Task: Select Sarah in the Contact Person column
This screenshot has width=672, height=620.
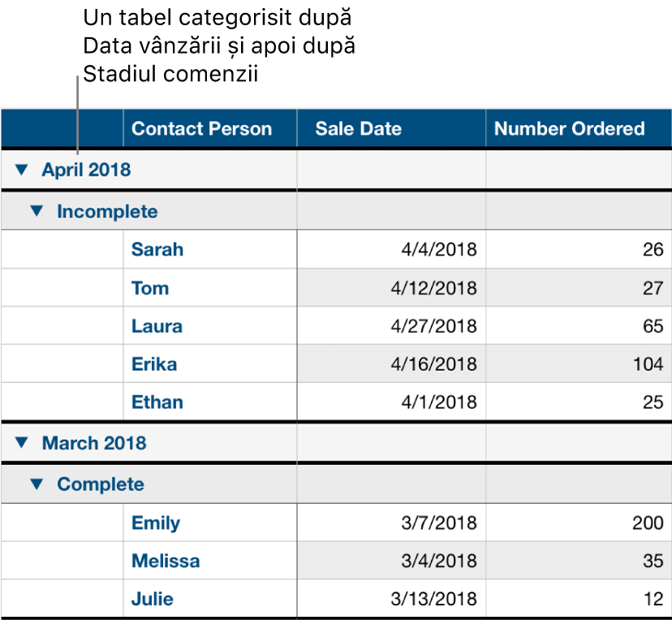Action: (x=157, y=249)
